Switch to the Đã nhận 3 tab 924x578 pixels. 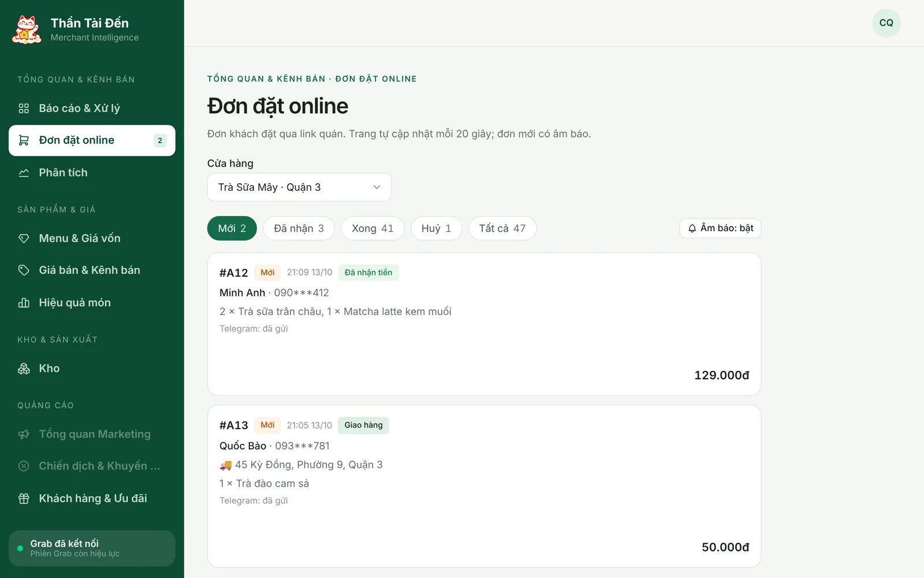299,228
